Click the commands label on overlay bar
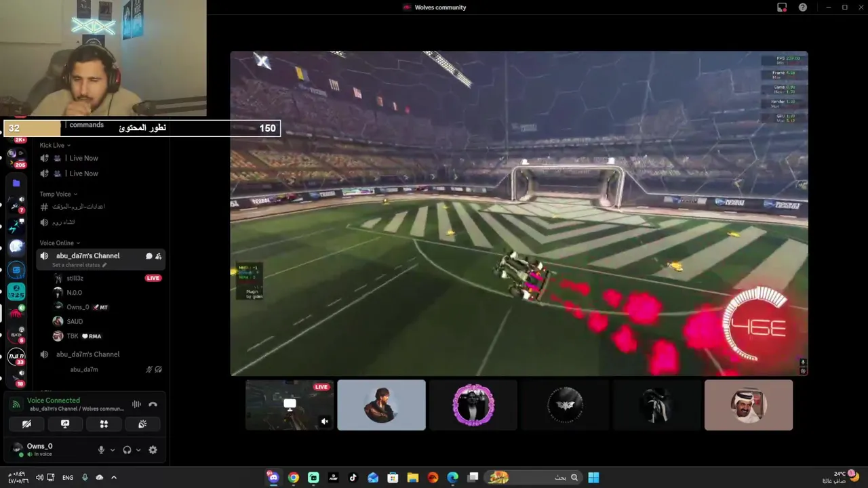 [x=86, y=125]
